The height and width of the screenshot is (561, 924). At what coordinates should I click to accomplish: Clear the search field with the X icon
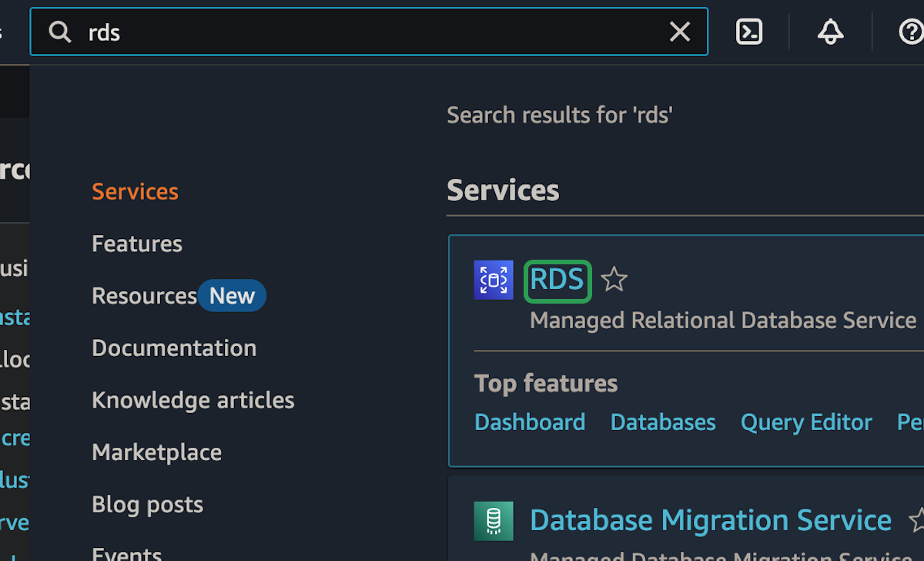pyautogui.click(x=679, y=32)
